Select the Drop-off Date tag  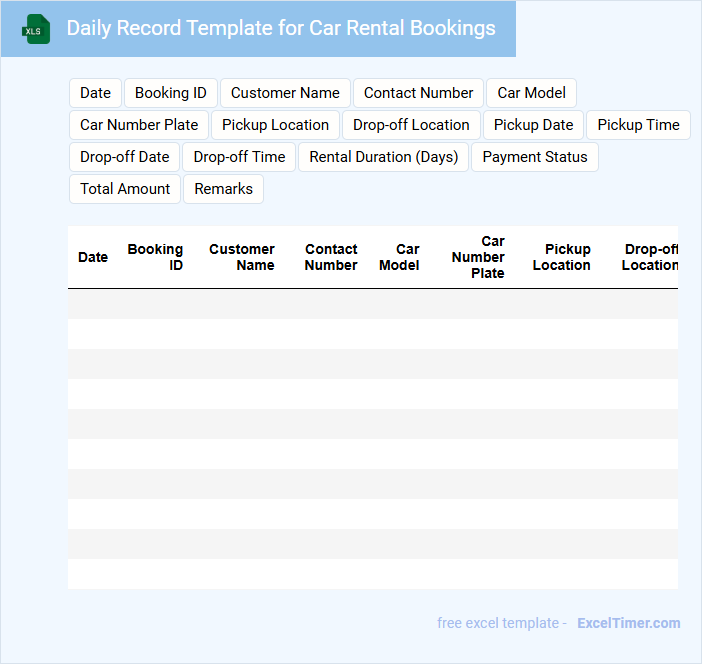[x=125, y=157]
